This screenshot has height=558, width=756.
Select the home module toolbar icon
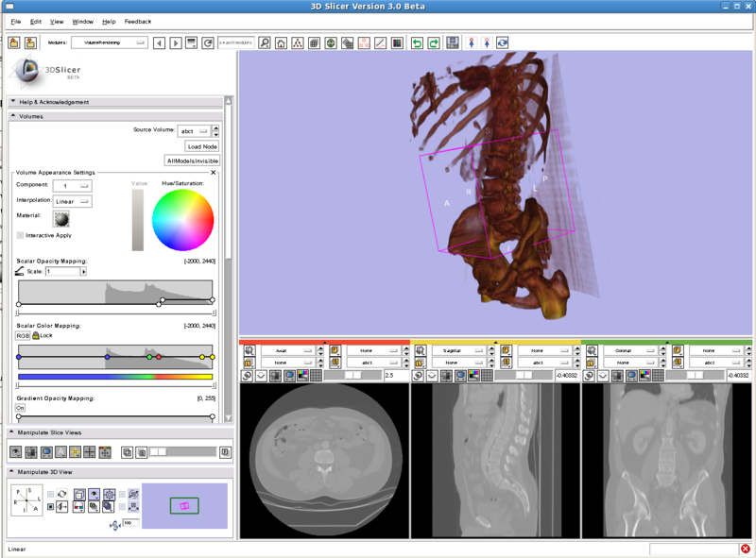(282, 42)
